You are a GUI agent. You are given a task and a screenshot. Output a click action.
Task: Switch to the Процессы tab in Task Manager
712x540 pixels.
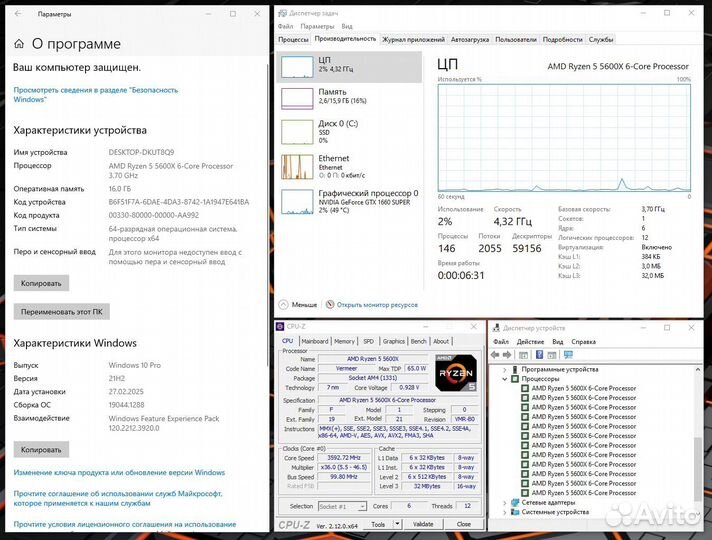tap(293, 40)
